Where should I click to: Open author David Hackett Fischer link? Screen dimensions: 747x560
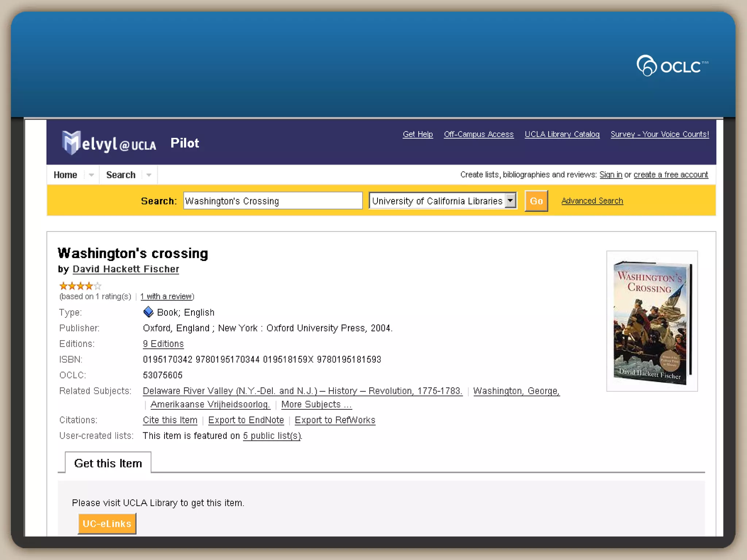pos(126,269)
